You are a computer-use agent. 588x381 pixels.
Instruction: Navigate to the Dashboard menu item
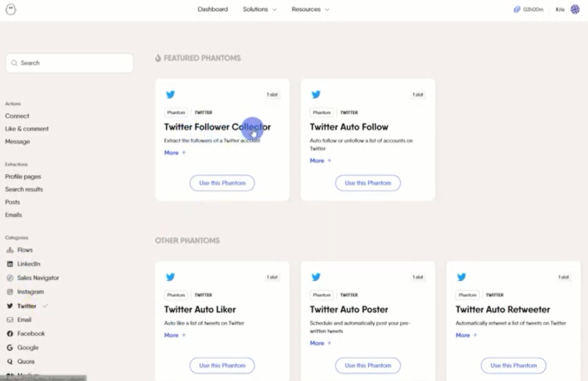coord(213,9)
